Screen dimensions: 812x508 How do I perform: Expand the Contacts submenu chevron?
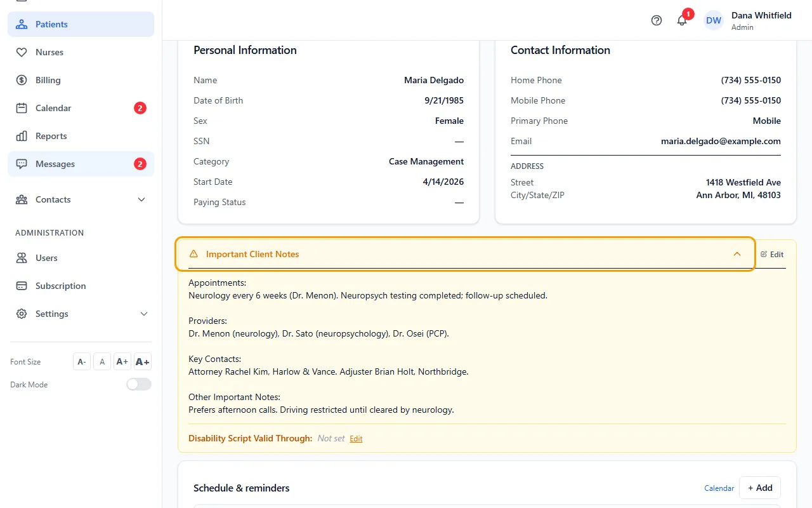pyautogui.click(x=141, y=199)
